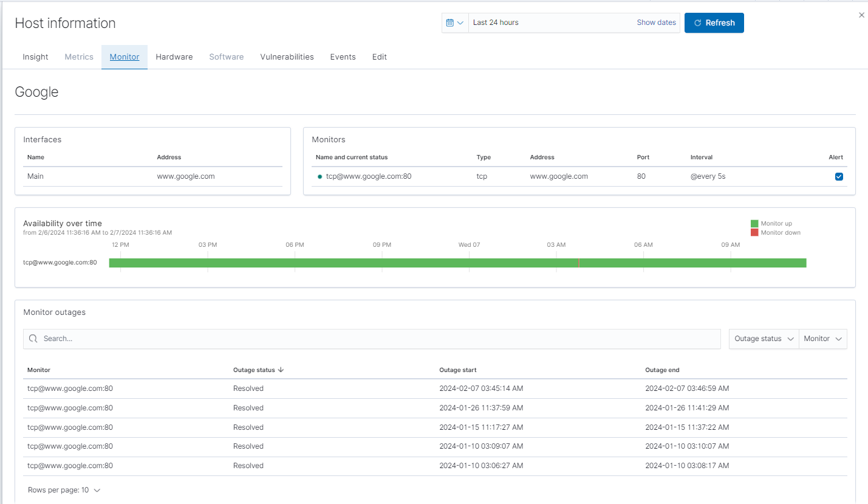
Task: Click the search magnifier icon in outages
Action: [33, 339]
